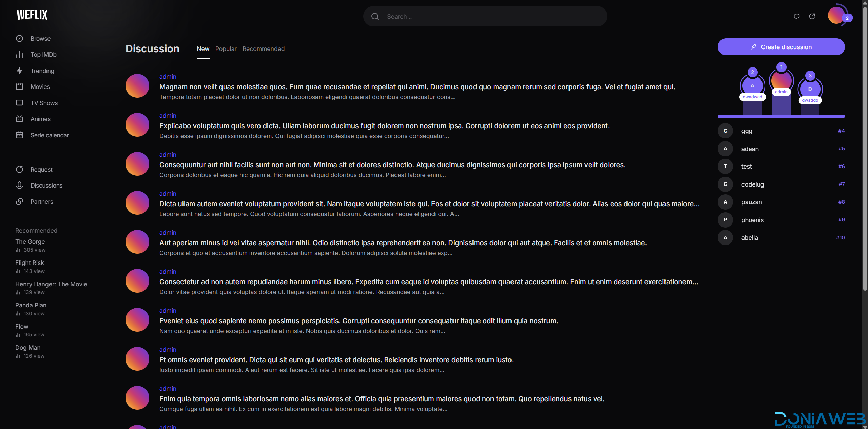Open The Gorge recommended title

point(30,242)
